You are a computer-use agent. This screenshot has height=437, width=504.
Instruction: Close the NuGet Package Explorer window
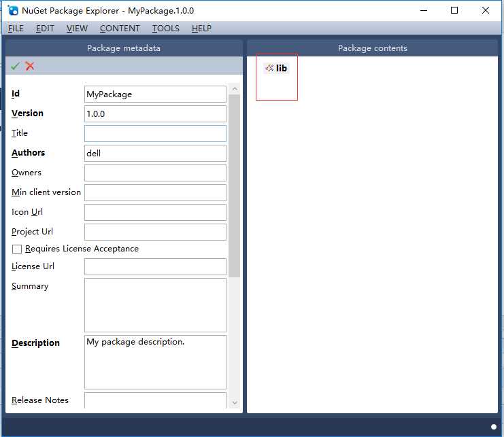pyautogui.click(x=486, y=11)
